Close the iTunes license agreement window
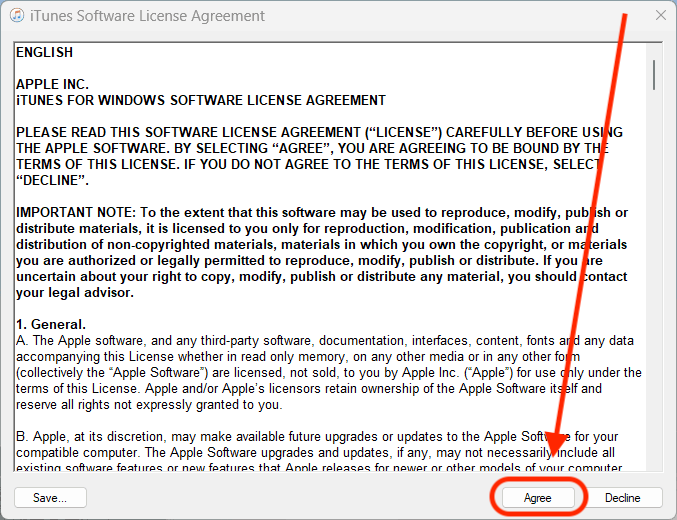 point(660,16)
